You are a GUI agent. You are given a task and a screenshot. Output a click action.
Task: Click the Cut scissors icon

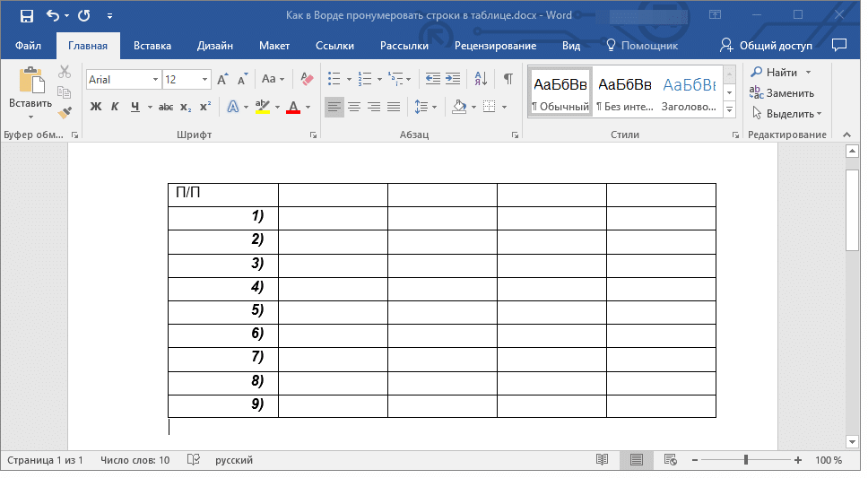point(65,72)
